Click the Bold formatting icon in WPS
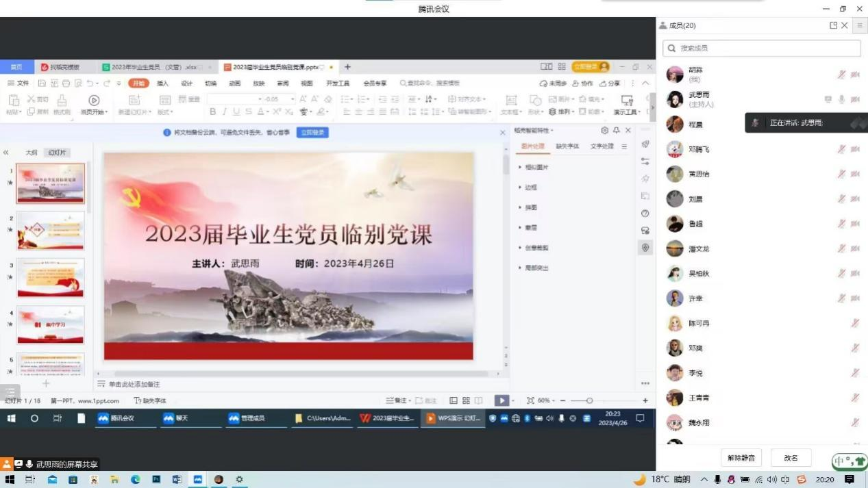 pyautogui.click(x=213, y=112)
